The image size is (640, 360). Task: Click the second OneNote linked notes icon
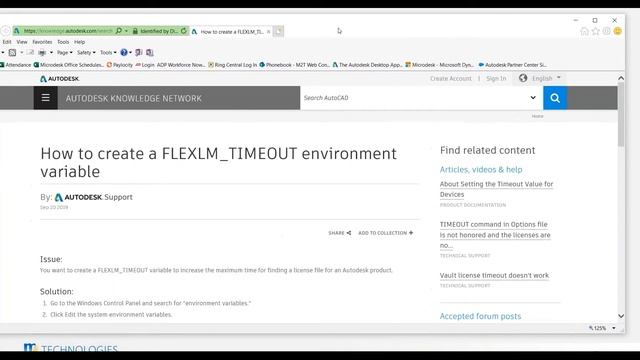pos(150,53)
